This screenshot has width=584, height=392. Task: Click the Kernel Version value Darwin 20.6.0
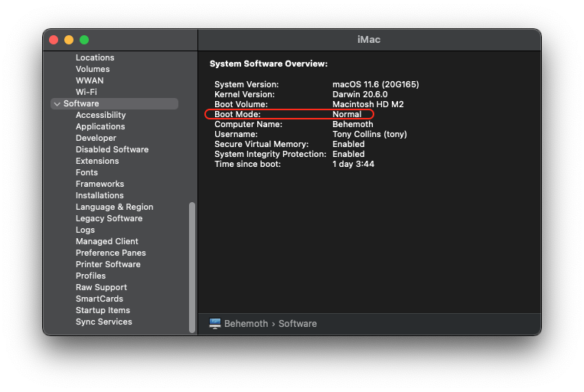click(360, 95)
